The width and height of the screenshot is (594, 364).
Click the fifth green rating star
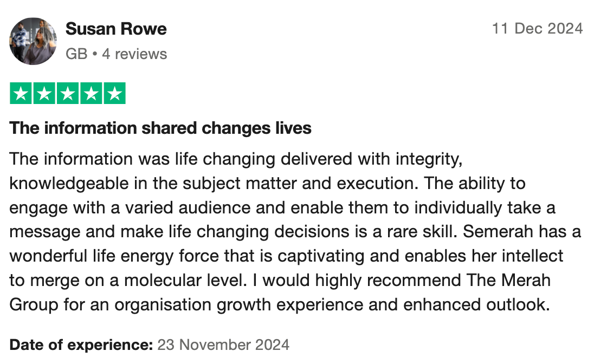click(x=114, y=94)
